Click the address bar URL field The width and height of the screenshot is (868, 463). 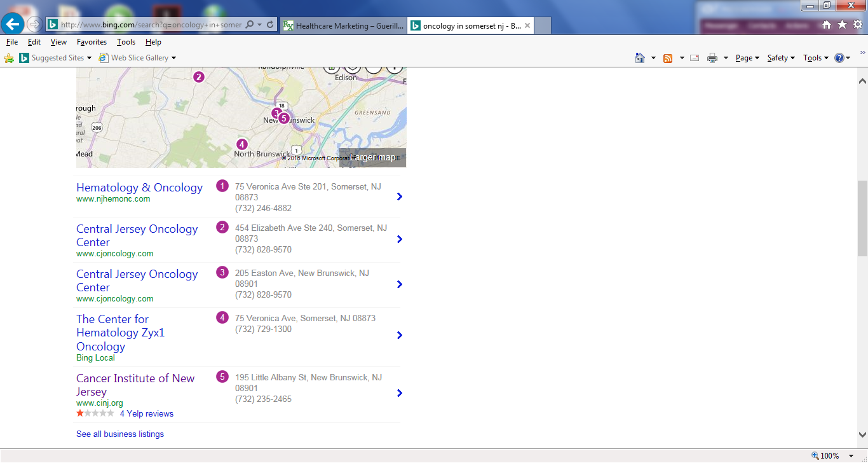pos(151,25)
